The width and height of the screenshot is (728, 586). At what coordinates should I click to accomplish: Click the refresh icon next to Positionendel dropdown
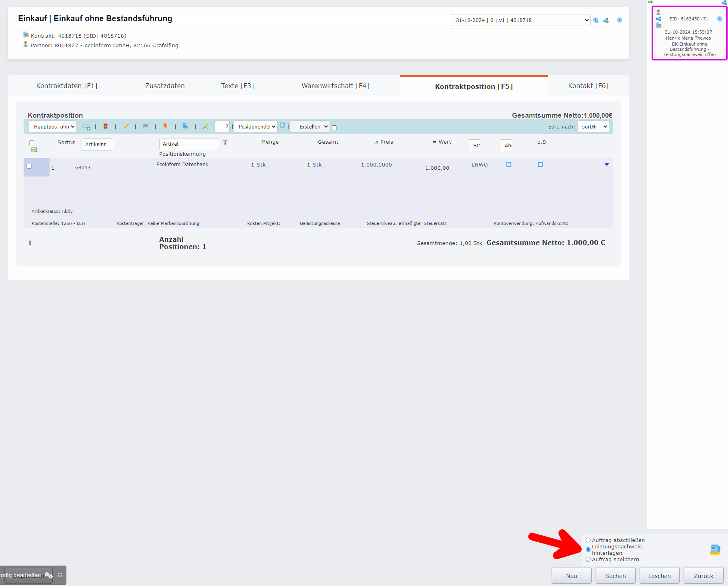pos(283,126)
